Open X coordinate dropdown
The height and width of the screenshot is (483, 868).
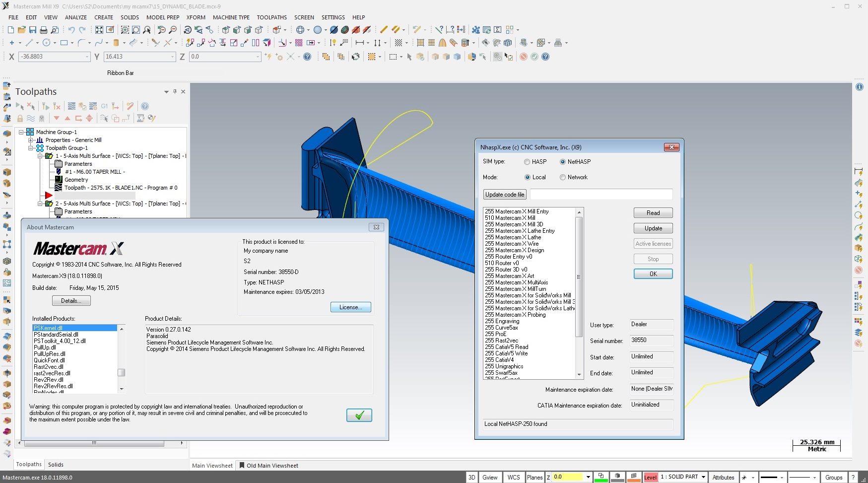tap(87, 57)
